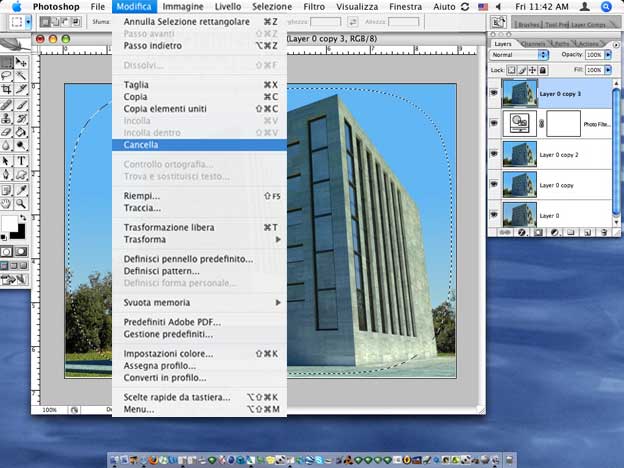Select the Type tool
The image size is (624, 468).
pyautogui.click(x=21, y=160)
